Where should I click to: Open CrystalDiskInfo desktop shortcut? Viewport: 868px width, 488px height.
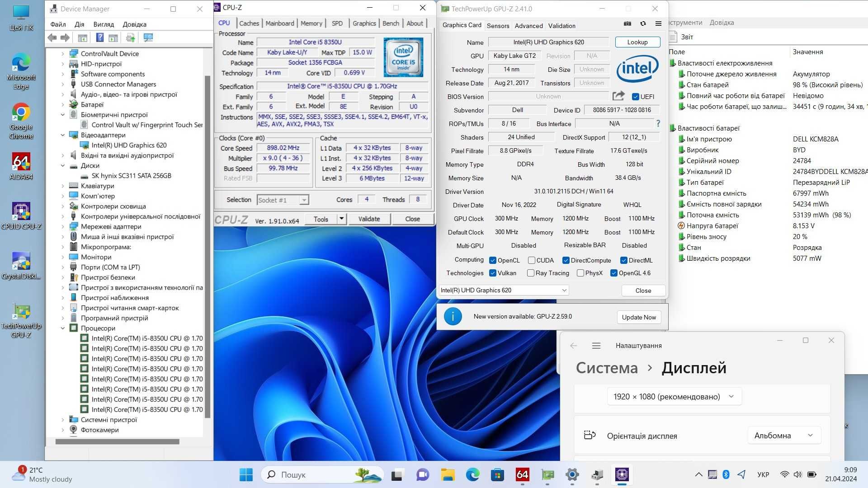pos(21,266)
